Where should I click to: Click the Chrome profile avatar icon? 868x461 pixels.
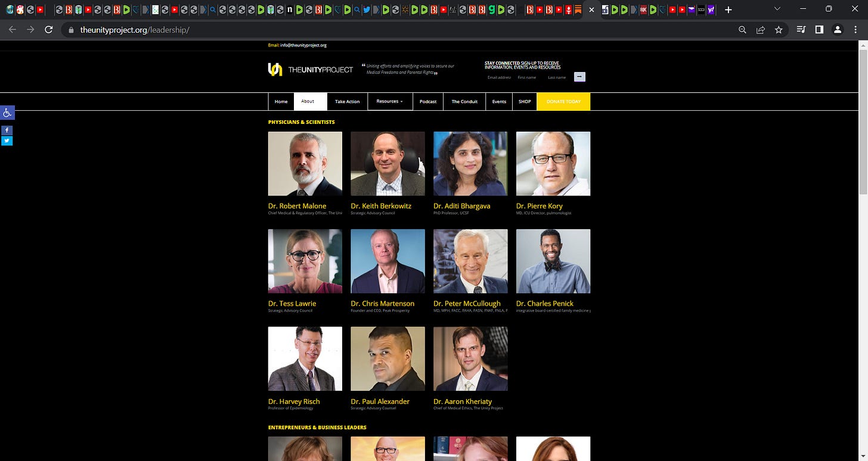(x=837, y=30)
